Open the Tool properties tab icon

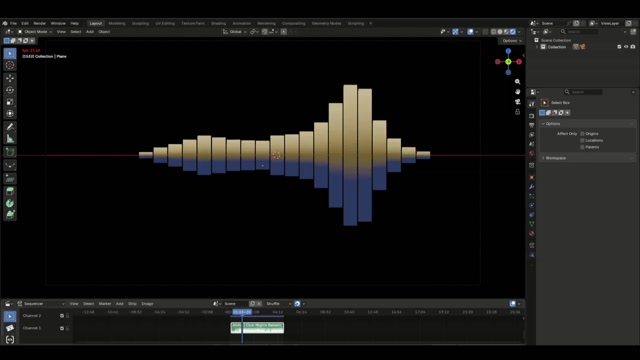point(531,104)
